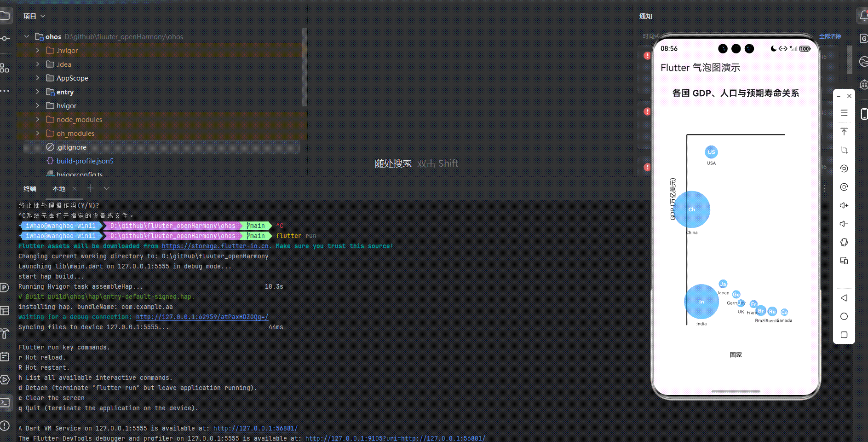Expand the node_modules folder
This screenshot has width=868, height=442.
click(x=38, y=119)
